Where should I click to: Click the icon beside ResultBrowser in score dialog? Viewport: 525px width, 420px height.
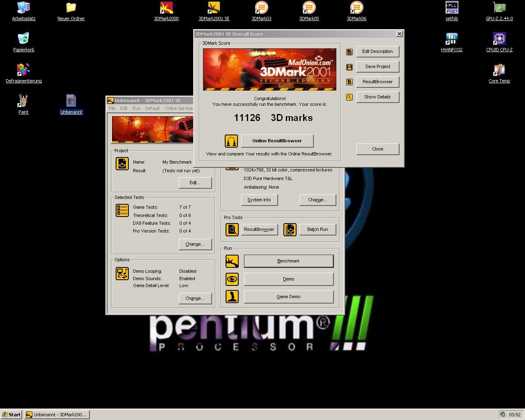(349, 82)
